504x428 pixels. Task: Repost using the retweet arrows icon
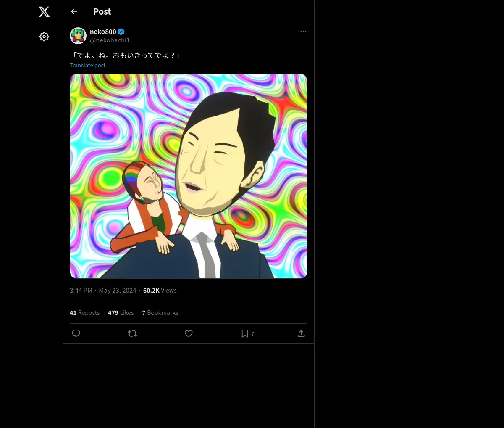(132, 333)
